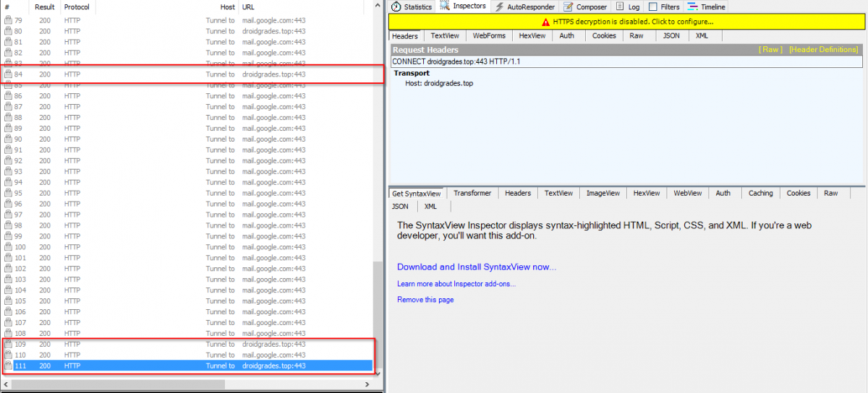
Task: Click the Inspectors magnifier icon
Action: point(445,7)
